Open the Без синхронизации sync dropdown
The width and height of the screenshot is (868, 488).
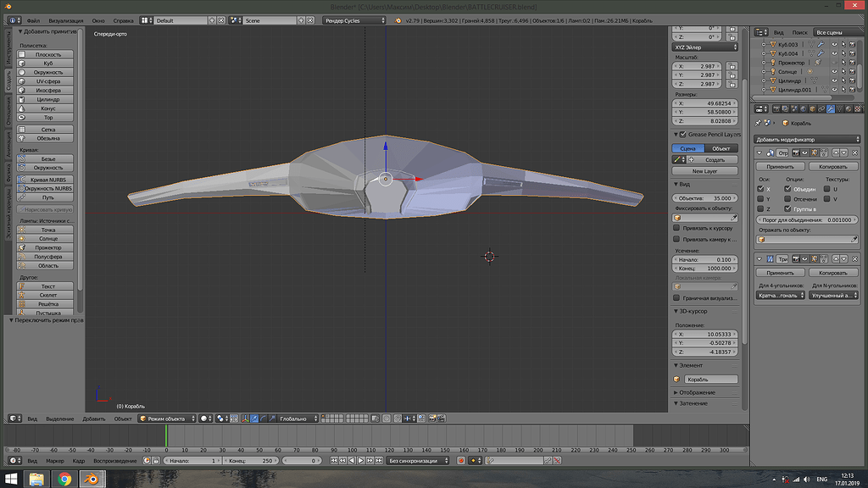(x=418, y=461)
